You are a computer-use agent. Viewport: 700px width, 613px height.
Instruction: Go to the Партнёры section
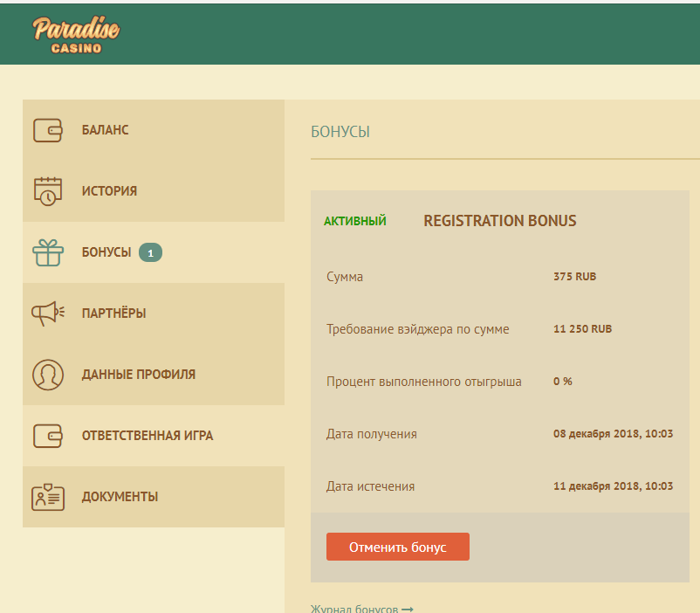pyautogui.click(x=154, y=313)
